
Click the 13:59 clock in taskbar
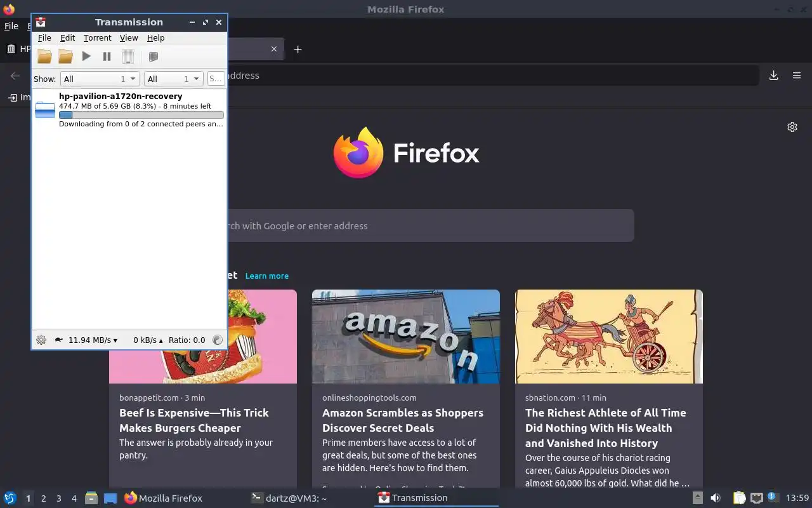(x=797, y=498)
